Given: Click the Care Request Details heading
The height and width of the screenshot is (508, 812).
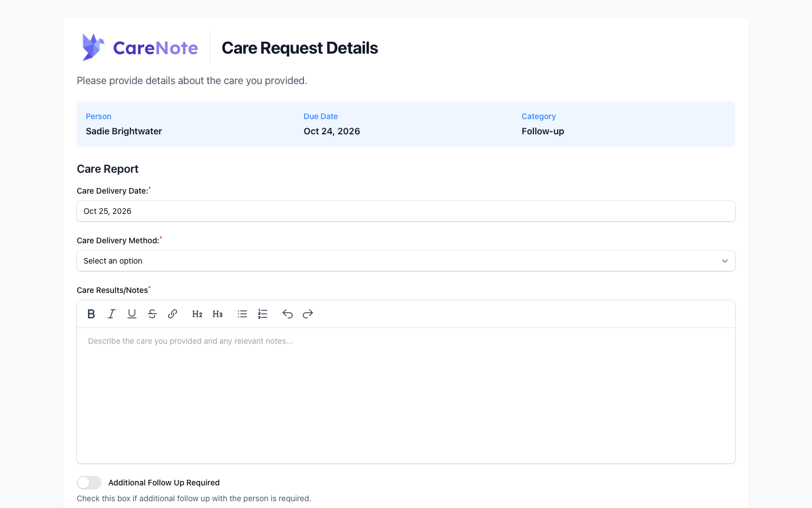Looking at the screenshot, I should pos(300,48).
